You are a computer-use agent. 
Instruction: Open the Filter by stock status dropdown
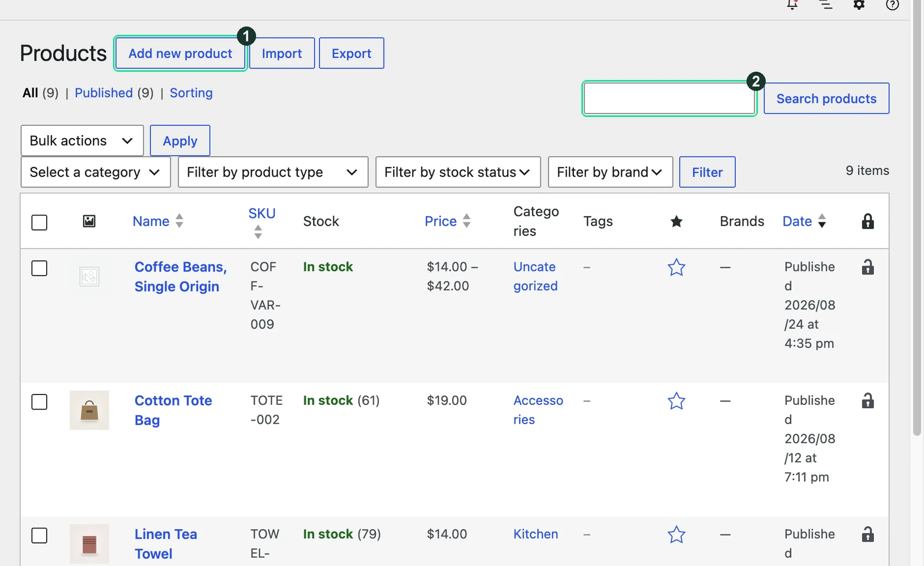pos(458,172)
